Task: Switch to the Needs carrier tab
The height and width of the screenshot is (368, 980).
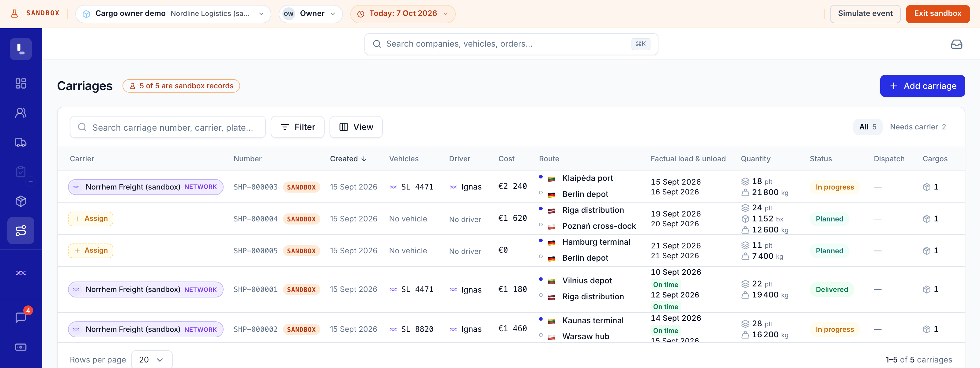Action: [x=918, y=127]
